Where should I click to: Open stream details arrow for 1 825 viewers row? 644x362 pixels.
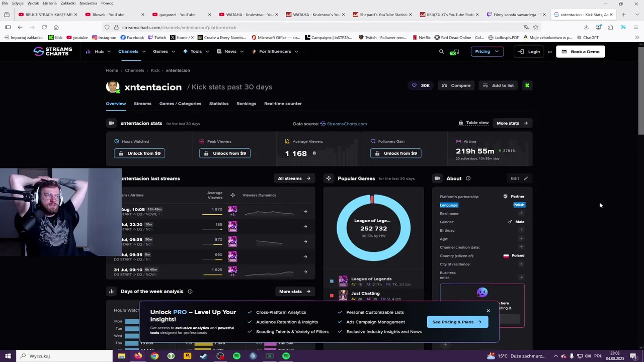(x=305, y=272)
